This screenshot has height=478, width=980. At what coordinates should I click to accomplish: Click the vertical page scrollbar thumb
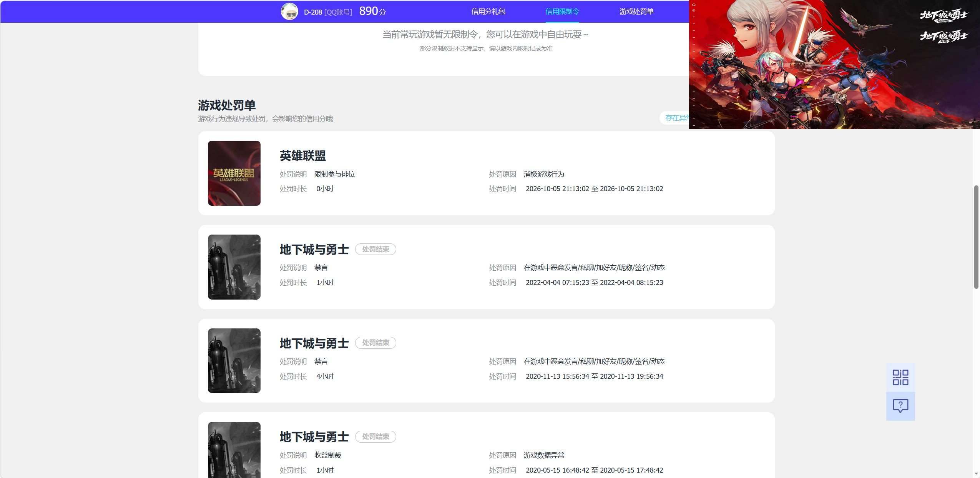(x=976, y=237)
